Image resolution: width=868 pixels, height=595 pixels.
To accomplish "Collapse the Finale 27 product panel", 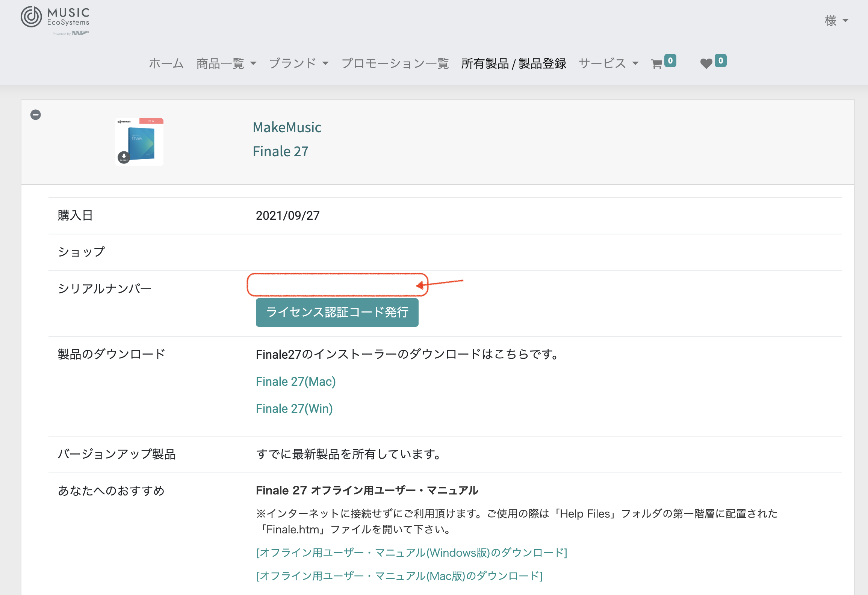I will [36, 115].
